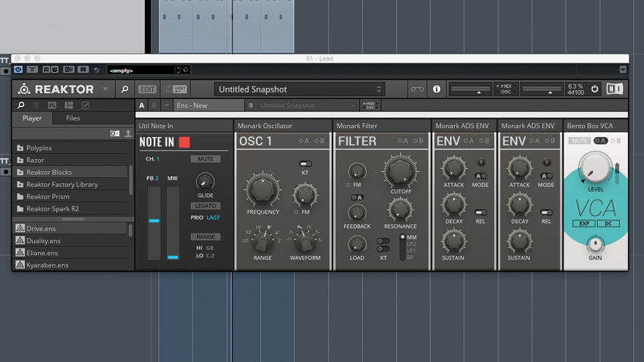Click the factory content icon beside person icon
This screenshot has height=362, width=644.
click(114, 133)
